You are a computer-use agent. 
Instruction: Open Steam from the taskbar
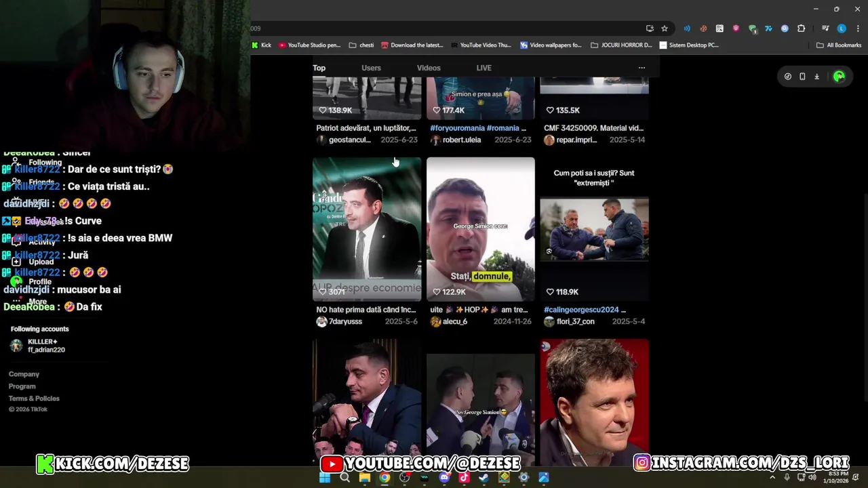[x=484, y=478]
